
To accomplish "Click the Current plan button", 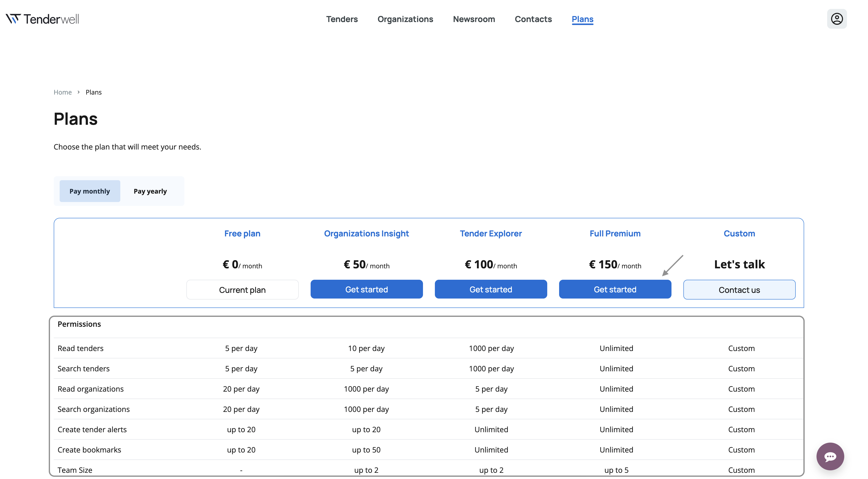I will click(242, 290).
